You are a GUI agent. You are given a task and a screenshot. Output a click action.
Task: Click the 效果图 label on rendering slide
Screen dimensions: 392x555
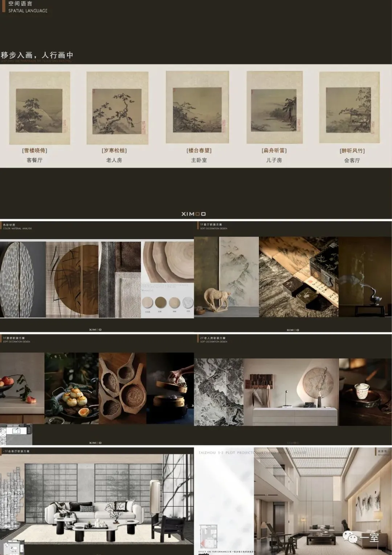pos(382,451)
